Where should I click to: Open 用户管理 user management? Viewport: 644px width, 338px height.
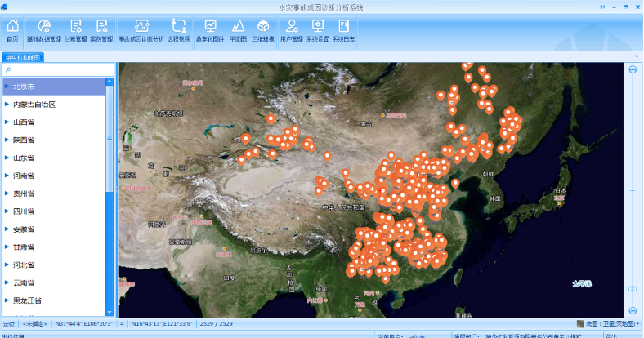pyautogui.click(x=291, y=31)
